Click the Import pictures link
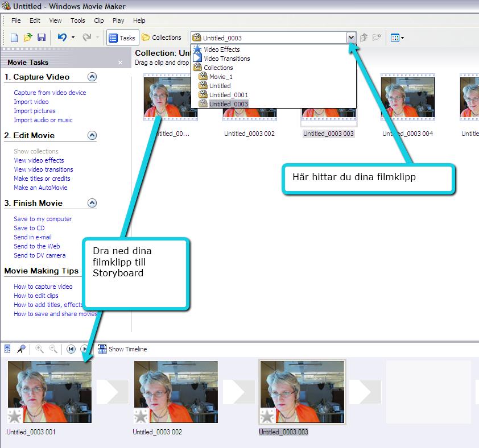 (x=35, y=111)
